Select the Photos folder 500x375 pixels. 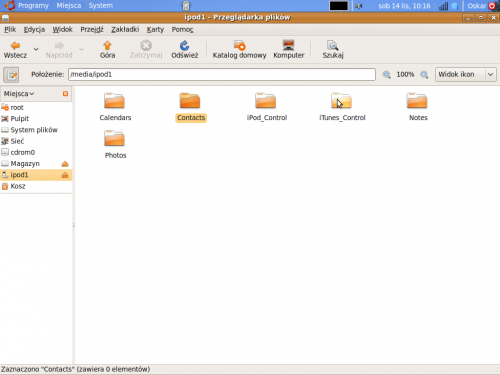click(115, 145)
